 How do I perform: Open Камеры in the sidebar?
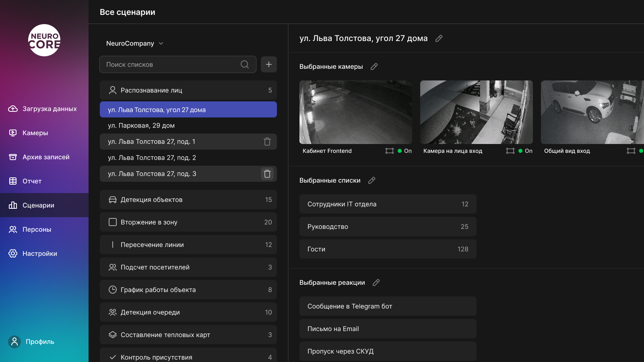pos(35,133)
